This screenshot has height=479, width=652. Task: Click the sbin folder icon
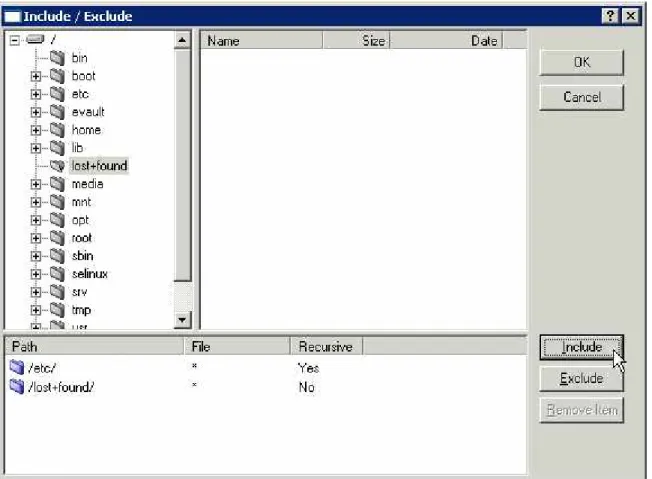57,256
